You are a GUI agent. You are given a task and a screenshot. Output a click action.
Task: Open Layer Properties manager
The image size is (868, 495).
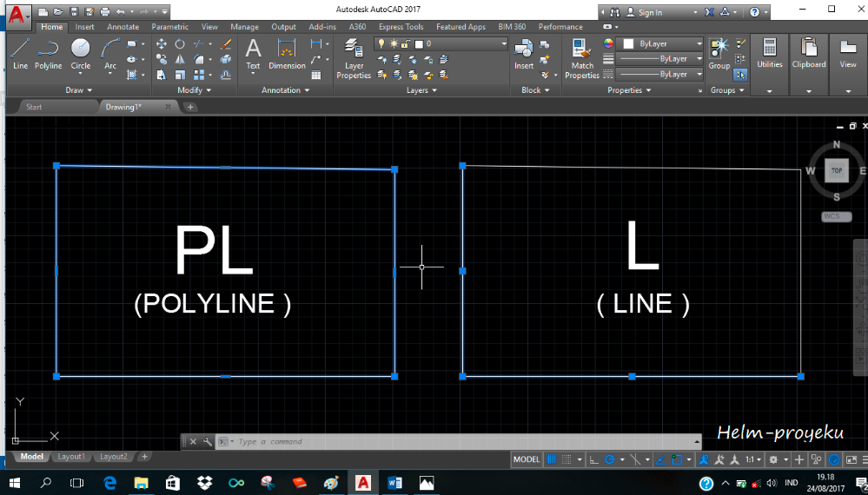[x=353, y=59]
